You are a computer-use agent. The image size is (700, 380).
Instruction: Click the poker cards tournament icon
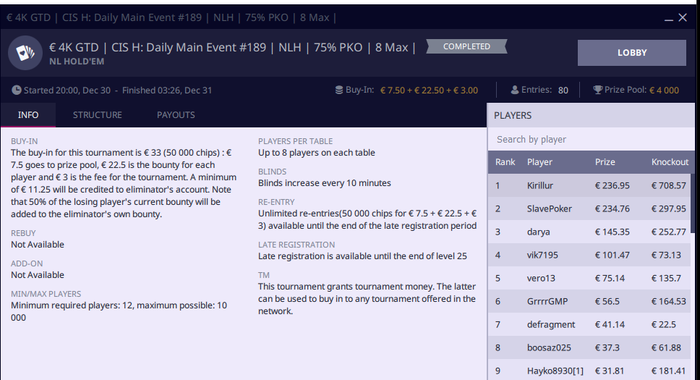pyautogui.click(x=25, y=53)
